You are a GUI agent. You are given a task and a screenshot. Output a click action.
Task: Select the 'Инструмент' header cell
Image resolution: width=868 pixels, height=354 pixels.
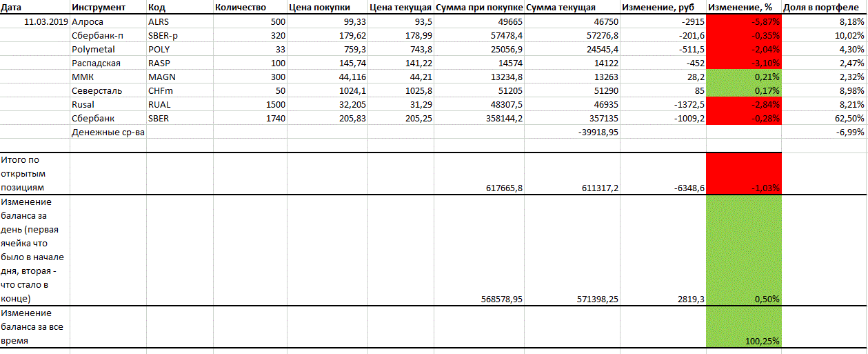(x=108, y=8)
